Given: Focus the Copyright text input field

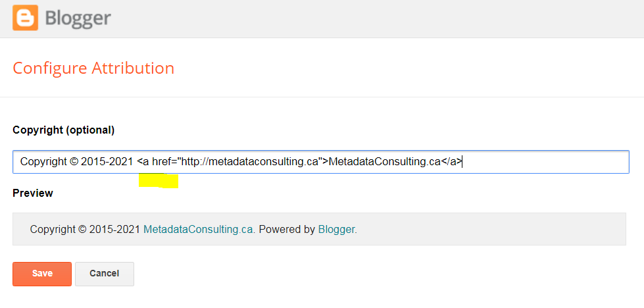Looking at the screenshot, I should 321,162.
